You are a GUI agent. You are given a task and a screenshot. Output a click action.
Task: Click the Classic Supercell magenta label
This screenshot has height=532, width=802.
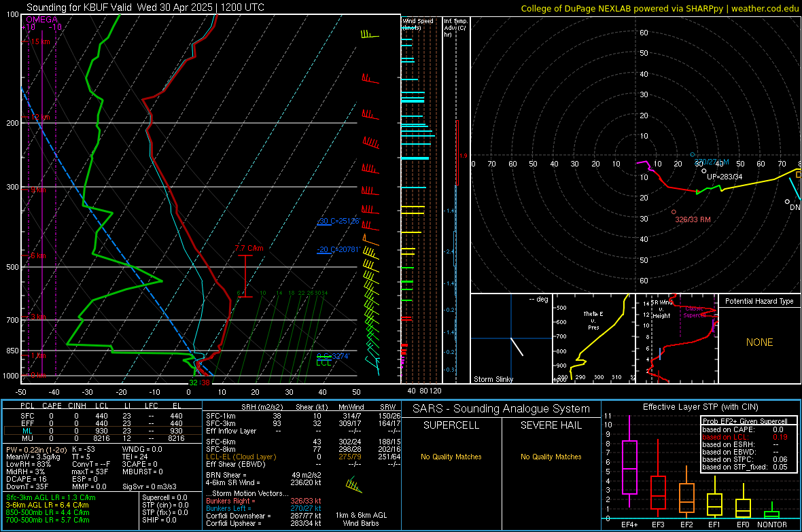tap(695, 312)
